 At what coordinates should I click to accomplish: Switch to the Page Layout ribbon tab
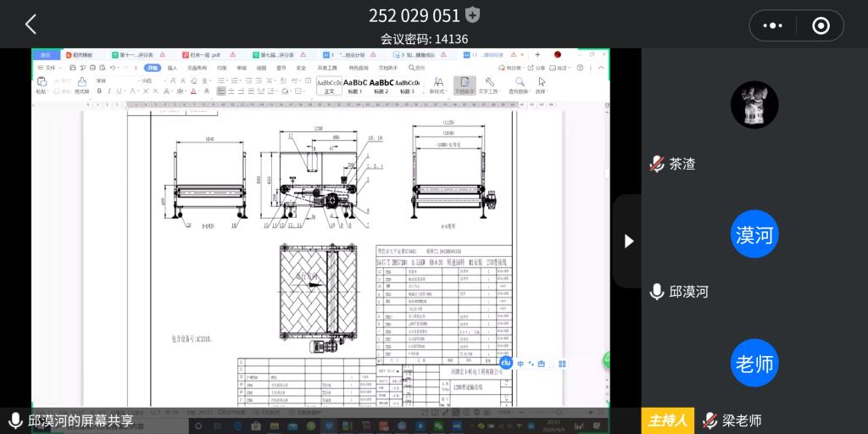(x=196, y=68)
